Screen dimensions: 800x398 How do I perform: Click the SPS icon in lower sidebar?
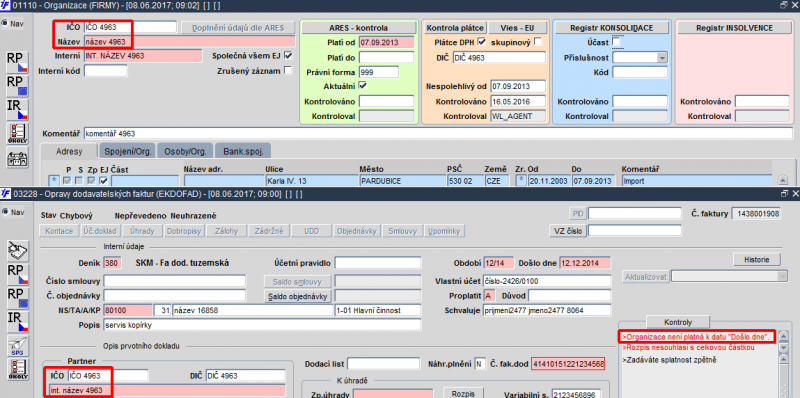pos(17,346)
